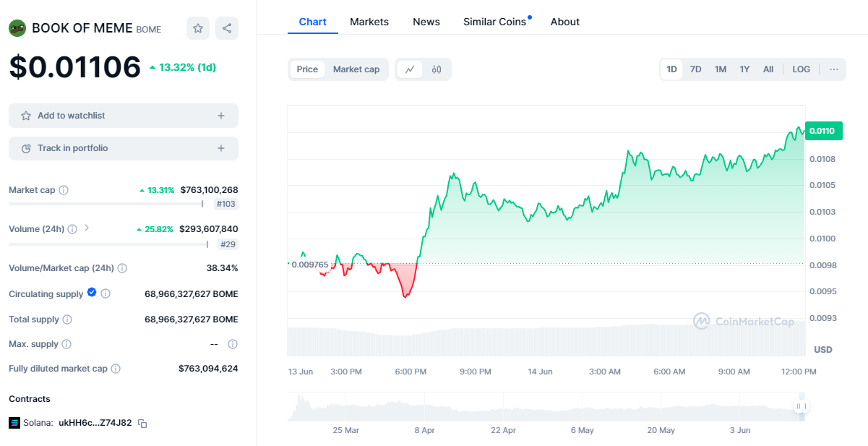This screenshot has height=446, width=868.
Task: Show the Price chart
Action: click(x=307, y=69)
